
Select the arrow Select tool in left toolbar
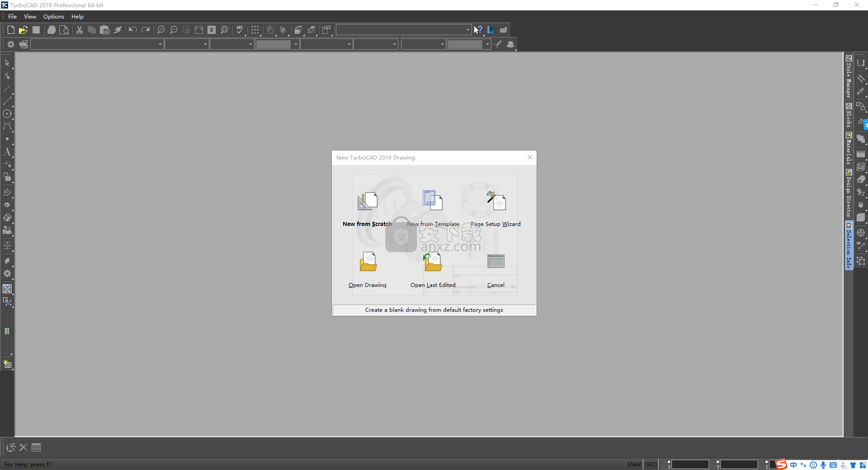[7, 63]
